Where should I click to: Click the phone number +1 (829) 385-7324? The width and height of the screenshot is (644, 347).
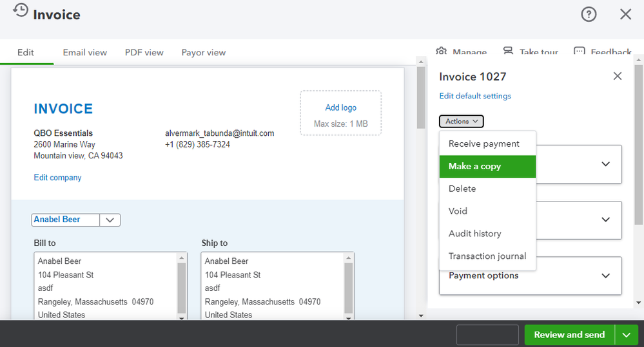click(197, 144)
